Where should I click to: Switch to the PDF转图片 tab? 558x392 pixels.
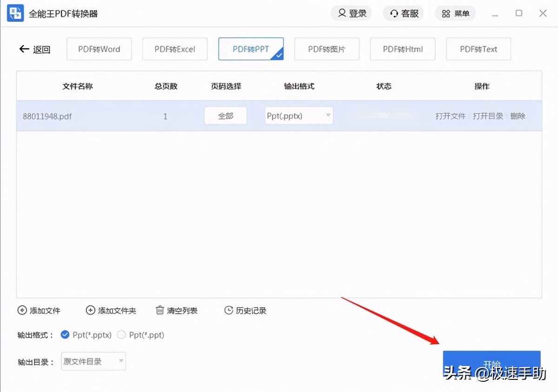[326, 49]
